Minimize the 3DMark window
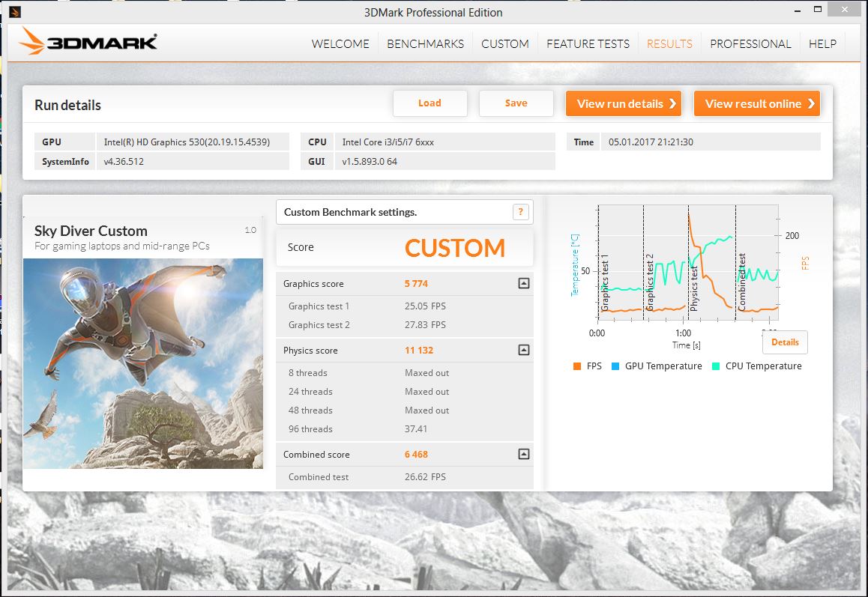This screenshot has height=597, width=868. [x=798, y=10]
